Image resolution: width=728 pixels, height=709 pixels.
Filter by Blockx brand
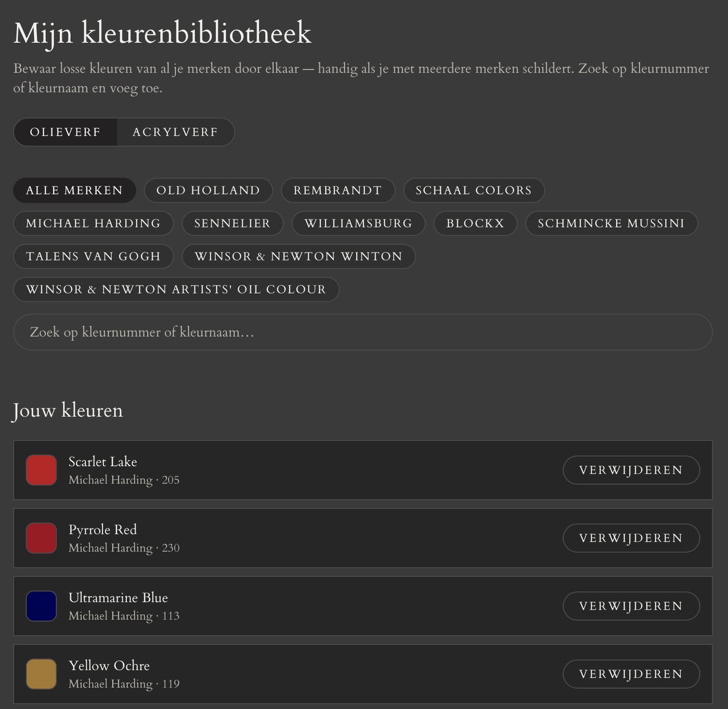(475, 224)
